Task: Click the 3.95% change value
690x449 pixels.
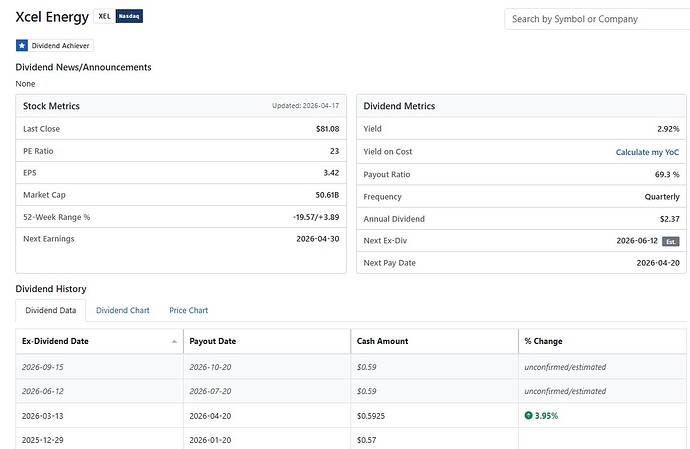Action: click(546, 416)
